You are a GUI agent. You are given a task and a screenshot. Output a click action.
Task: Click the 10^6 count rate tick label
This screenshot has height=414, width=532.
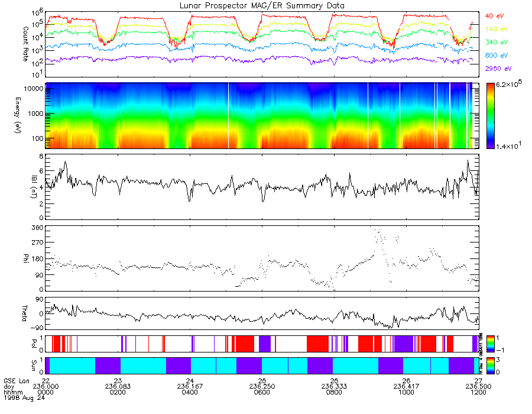coord(37,13)
